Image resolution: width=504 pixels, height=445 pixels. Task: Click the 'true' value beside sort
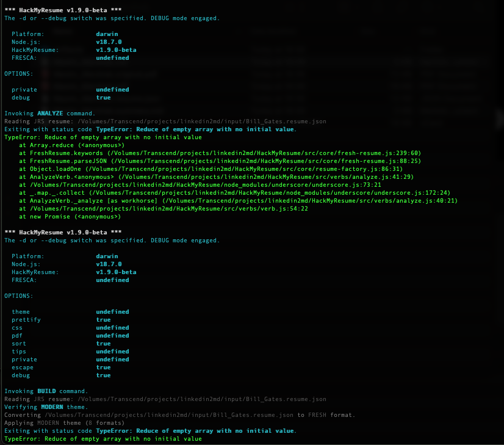point(103,344)
